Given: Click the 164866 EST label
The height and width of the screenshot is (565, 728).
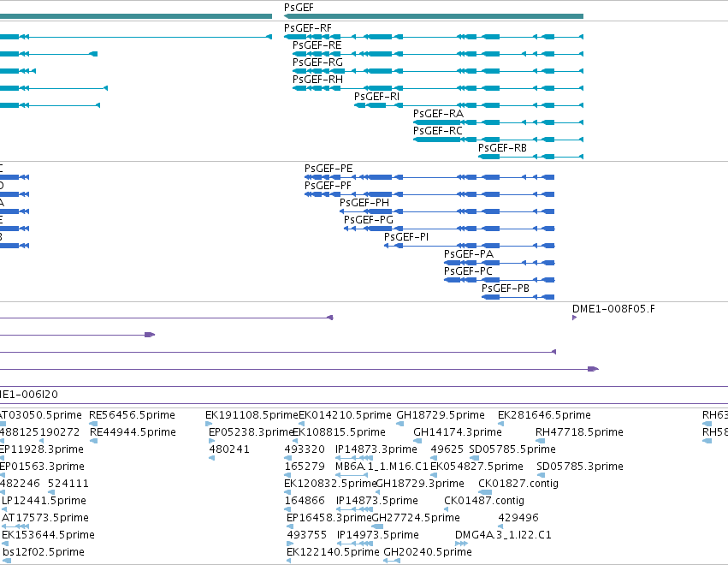Looking at the screenshot, I should click(x=305, y=502).
